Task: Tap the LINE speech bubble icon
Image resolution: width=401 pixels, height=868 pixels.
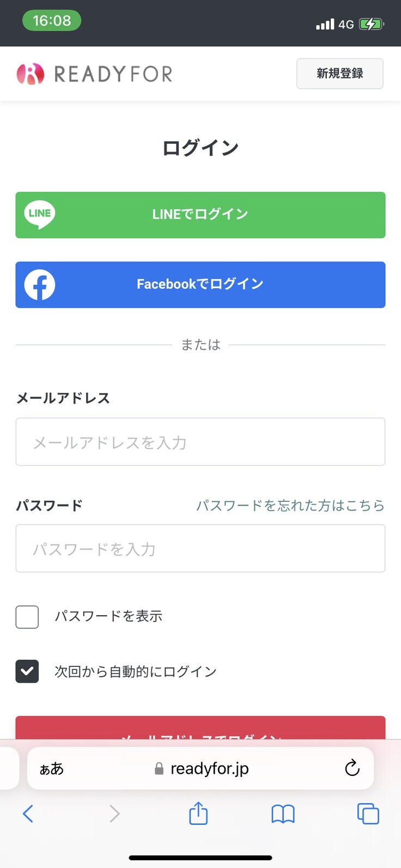Action: (x=40, y=215)
